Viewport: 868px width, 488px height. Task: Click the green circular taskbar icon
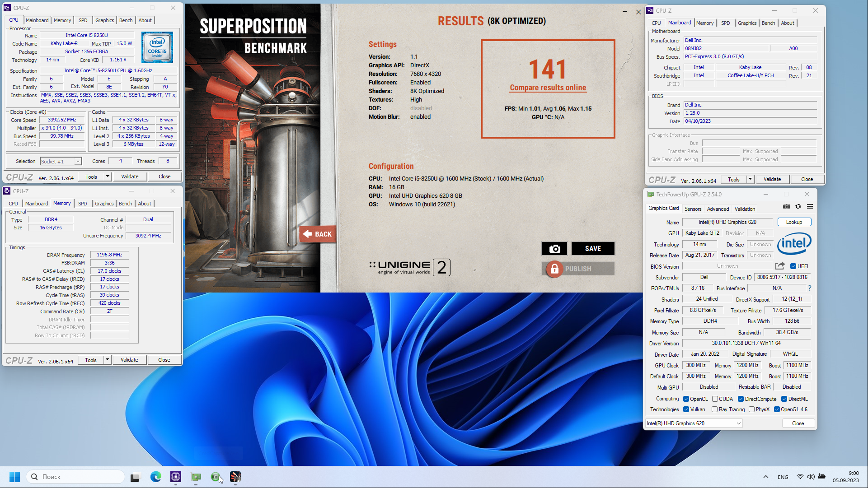pos(216,477)
